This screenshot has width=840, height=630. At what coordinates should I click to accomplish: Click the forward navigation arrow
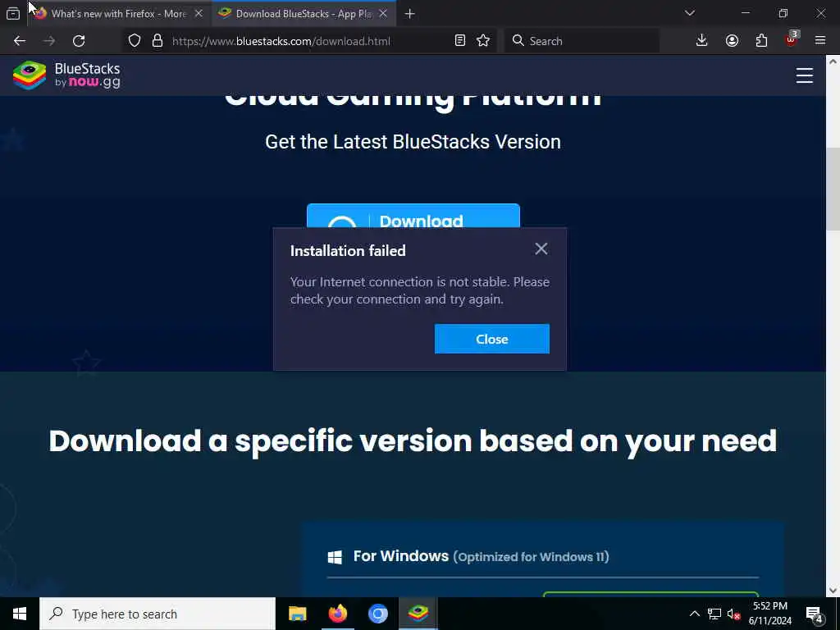(x=48, y=41)
